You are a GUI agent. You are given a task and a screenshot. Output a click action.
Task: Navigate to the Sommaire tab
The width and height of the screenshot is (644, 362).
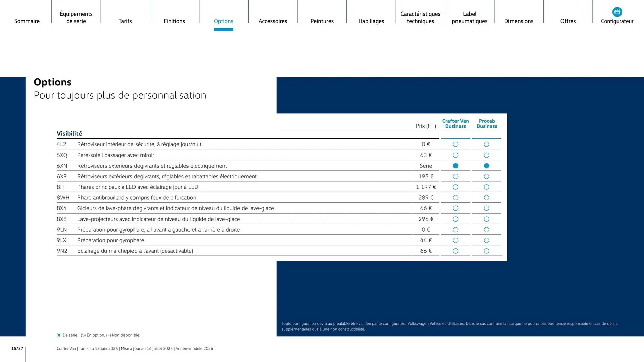(x=27, y=21)
